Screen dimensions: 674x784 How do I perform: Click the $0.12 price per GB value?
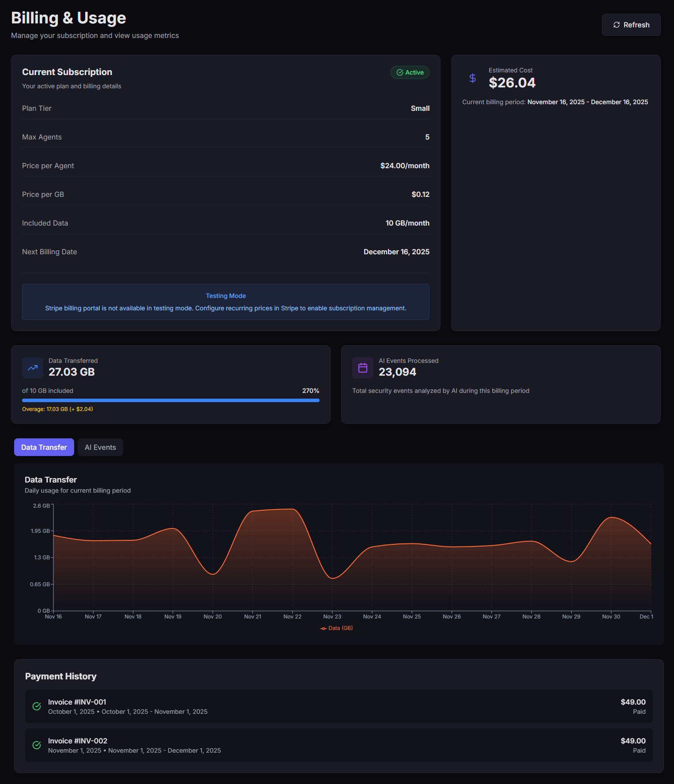coord(421,194)
